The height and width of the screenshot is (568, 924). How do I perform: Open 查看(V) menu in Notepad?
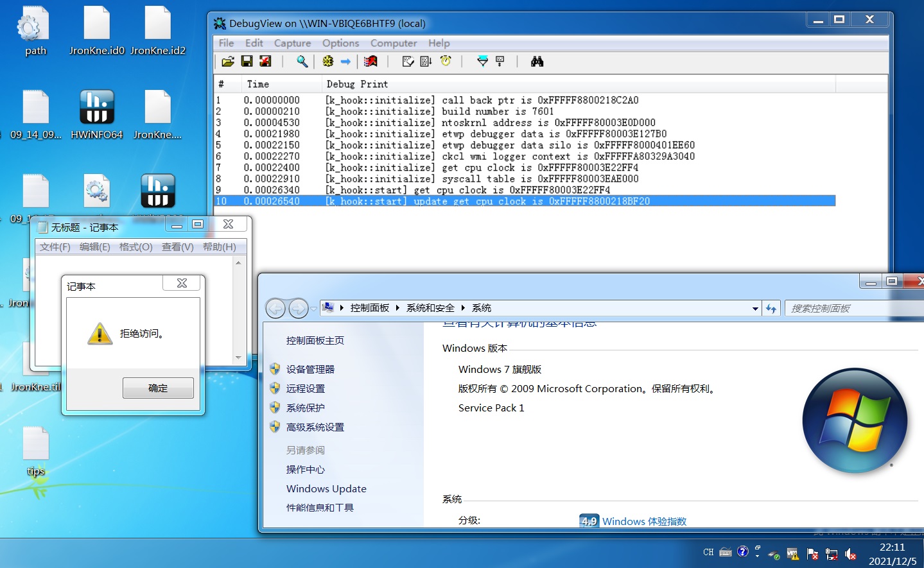[x=178, y=247]
